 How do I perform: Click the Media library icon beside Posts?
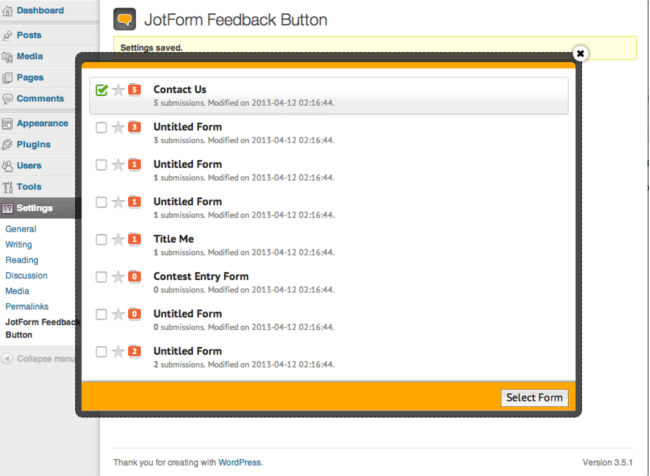tap(7, 56)
